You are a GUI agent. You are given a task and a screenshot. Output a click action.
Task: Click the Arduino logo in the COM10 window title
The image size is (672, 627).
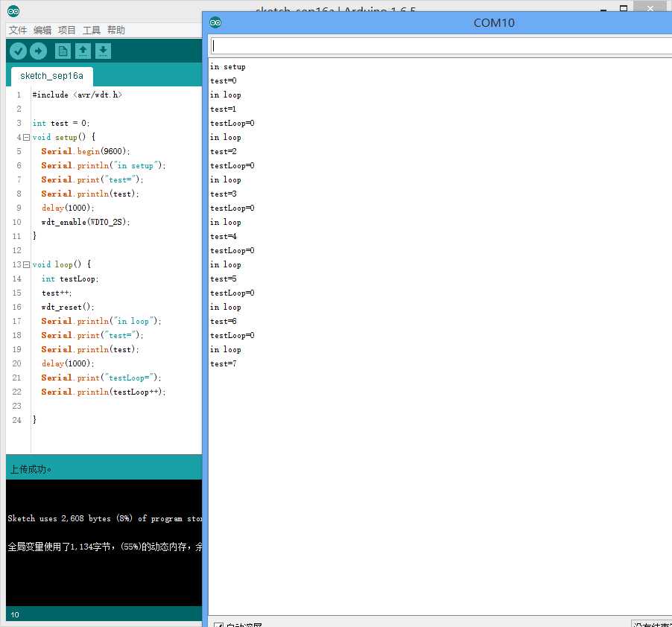[215, 22]
